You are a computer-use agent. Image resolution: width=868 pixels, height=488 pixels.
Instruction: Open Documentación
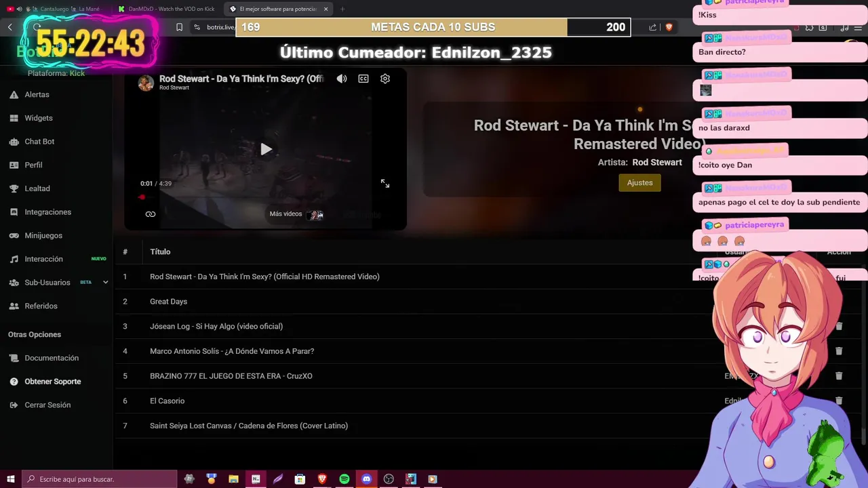click(52, 358)
